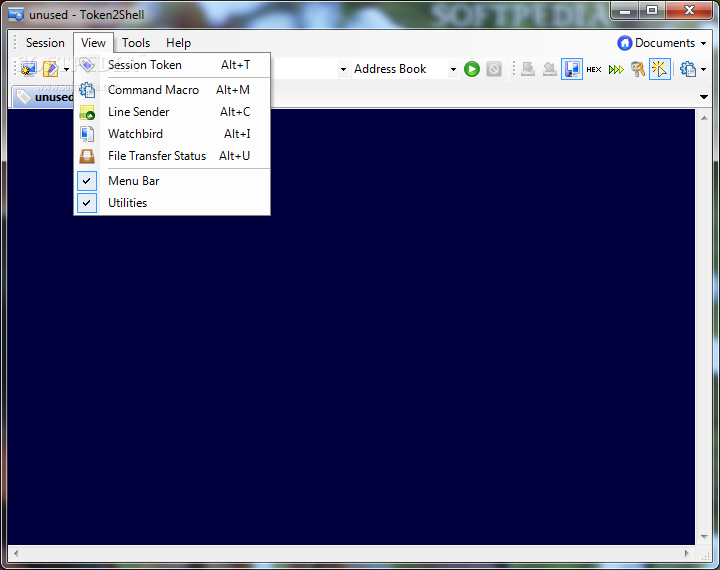Viewport: 720px width, 570px height.
Task: Click the green connect play button
Action: click(472, 69)
